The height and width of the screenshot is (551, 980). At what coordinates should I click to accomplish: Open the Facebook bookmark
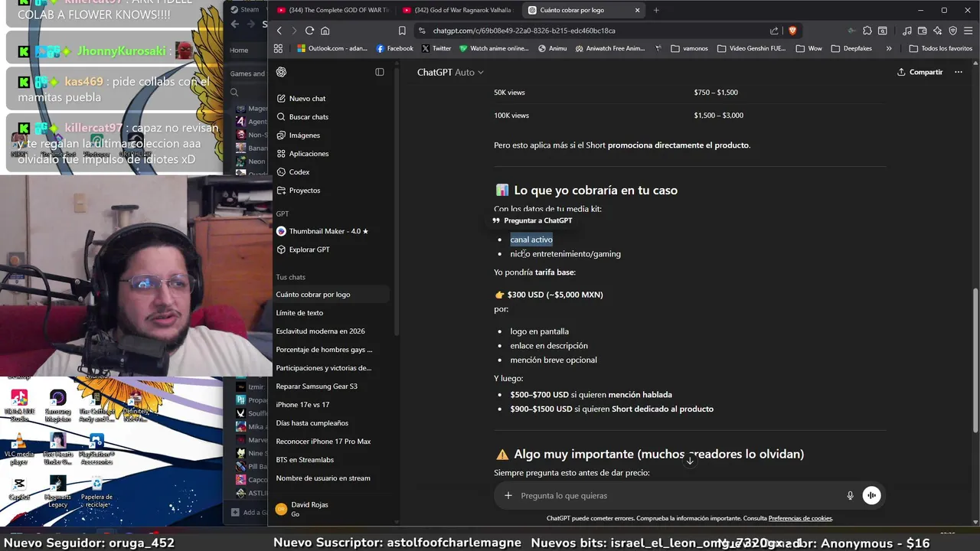point(394,48)
